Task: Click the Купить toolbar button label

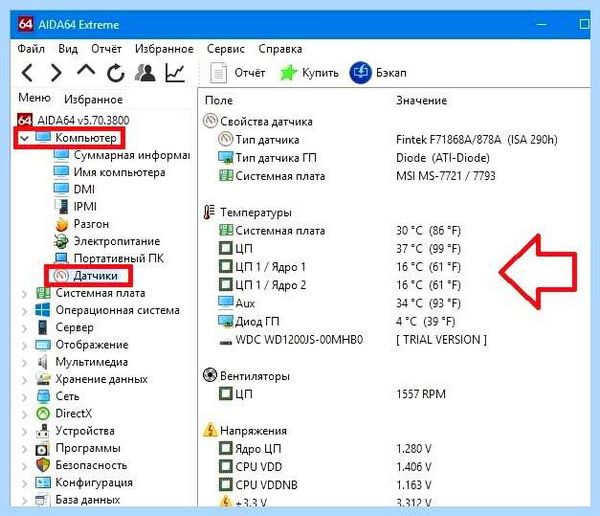Action: tap(320, 73)
